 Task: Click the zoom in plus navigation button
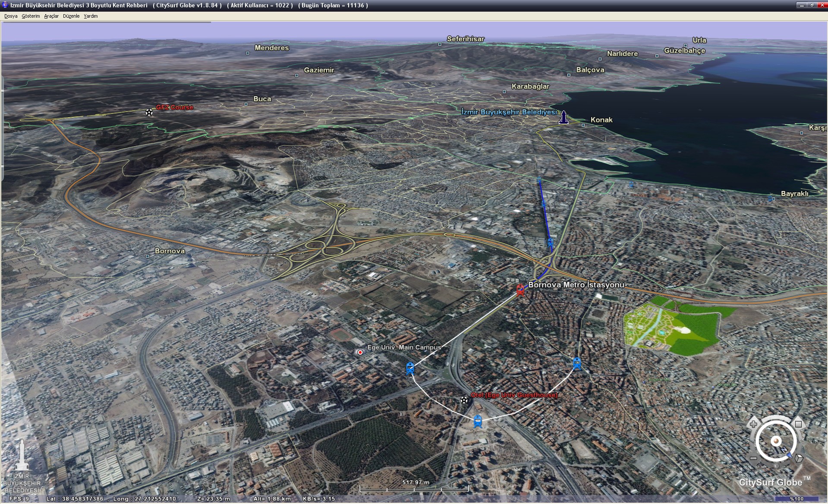[753, 424]
